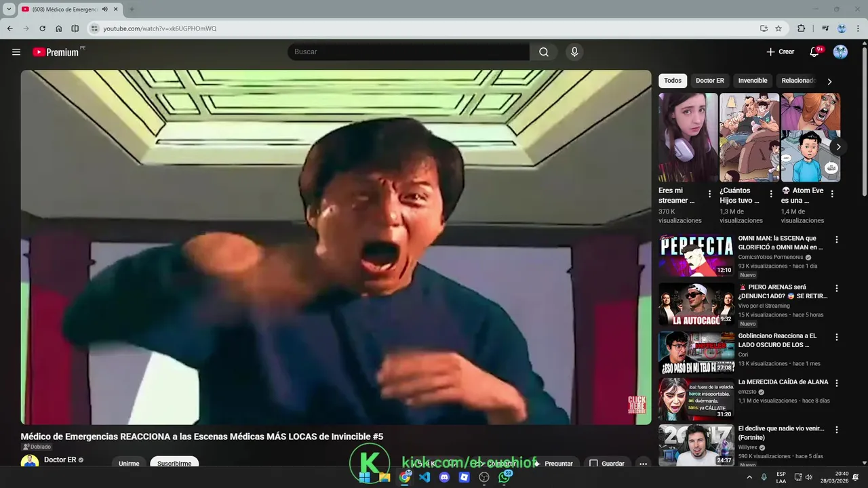The image size is (868, 488).
Task: Open Discord from the taskbar
Action: tap(444, 477)
